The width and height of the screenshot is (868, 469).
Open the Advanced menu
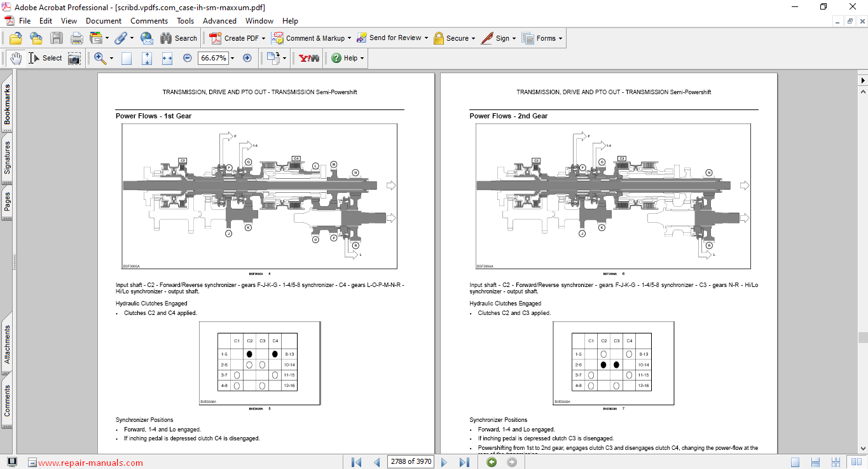pos(219,21)
